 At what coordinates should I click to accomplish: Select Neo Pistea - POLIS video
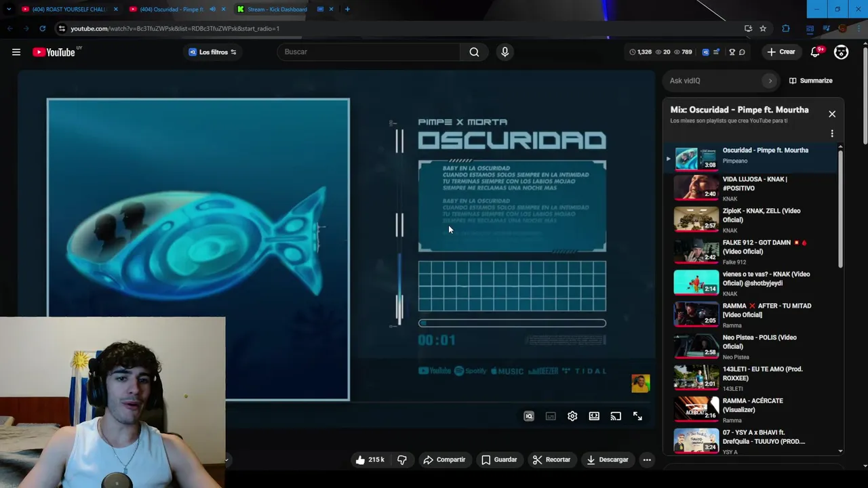tap(751, 346)
